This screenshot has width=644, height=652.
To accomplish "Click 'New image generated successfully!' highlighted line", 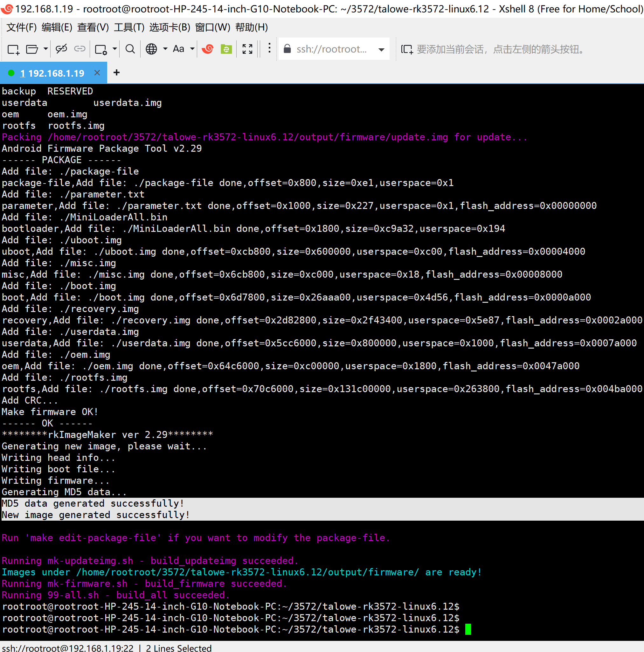I will (x=96, y=515).
